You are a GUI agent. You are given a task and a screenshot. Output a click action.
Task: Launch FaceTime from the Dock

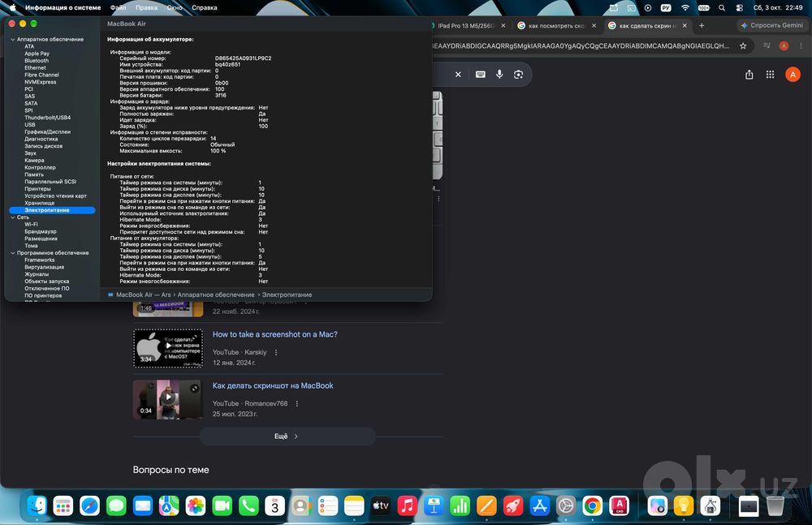click(x=222, y=506)
